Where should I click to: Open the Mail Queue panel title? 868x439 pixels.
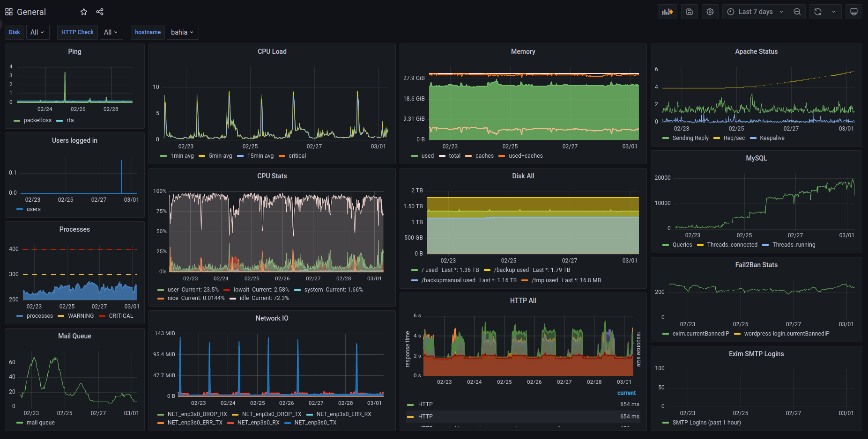pyautogui.click(x=74, y=336)
